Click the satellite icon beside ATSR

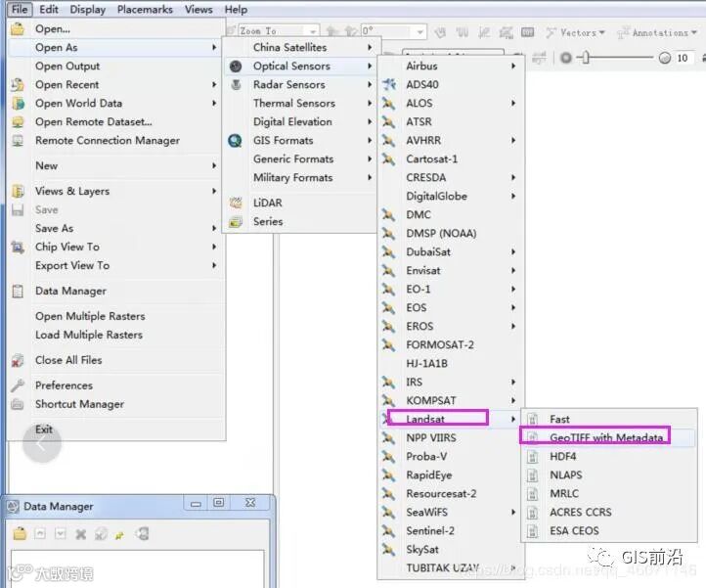388,121
